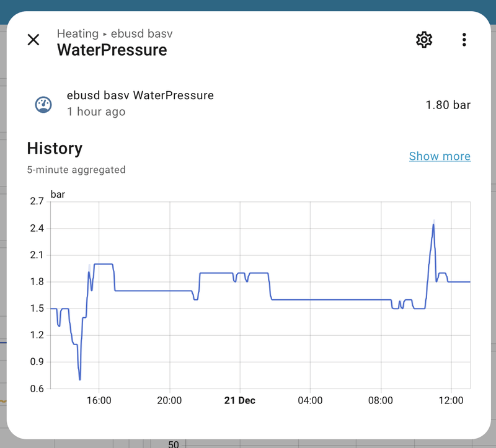Viewport: 496px width, 448px height.
Task: Click the History section heading
Action: click(55, 149)
